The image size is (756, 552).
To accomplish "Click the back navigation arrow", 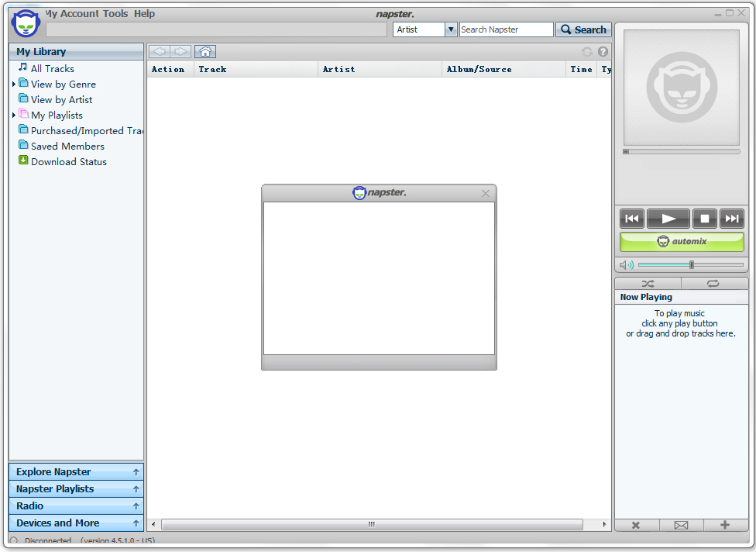I will 160,52.
